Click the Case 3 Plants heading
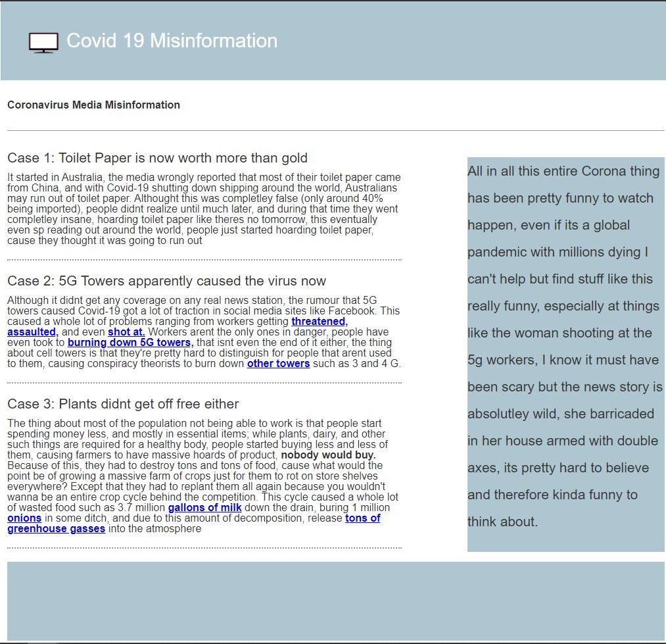 (x=123, y=404)
